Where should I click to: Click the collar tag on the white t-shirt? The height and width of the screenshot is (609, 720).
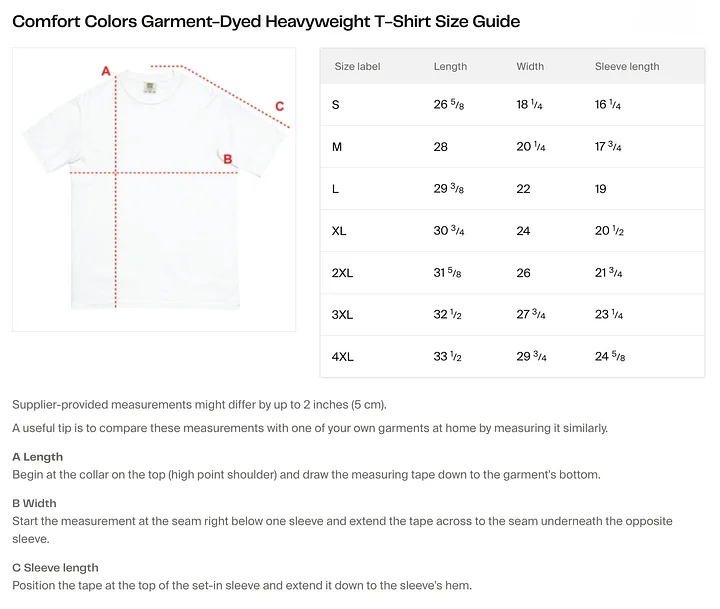[x=150, y=87]
